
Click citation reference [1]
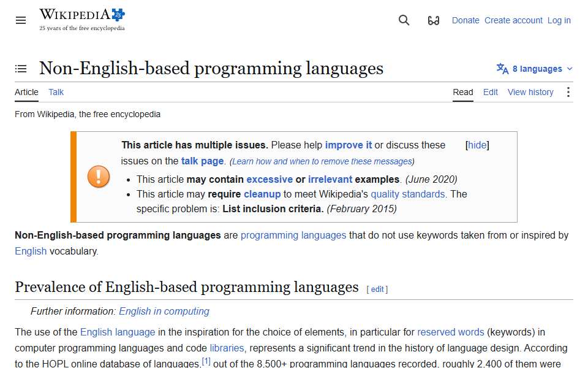(x=206, y=361)
